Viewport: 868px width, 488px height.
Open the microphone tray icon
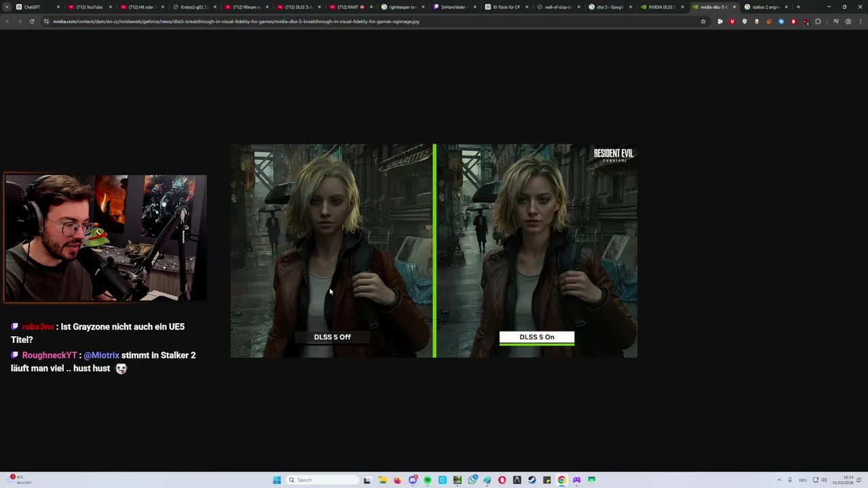click(790, 480)
